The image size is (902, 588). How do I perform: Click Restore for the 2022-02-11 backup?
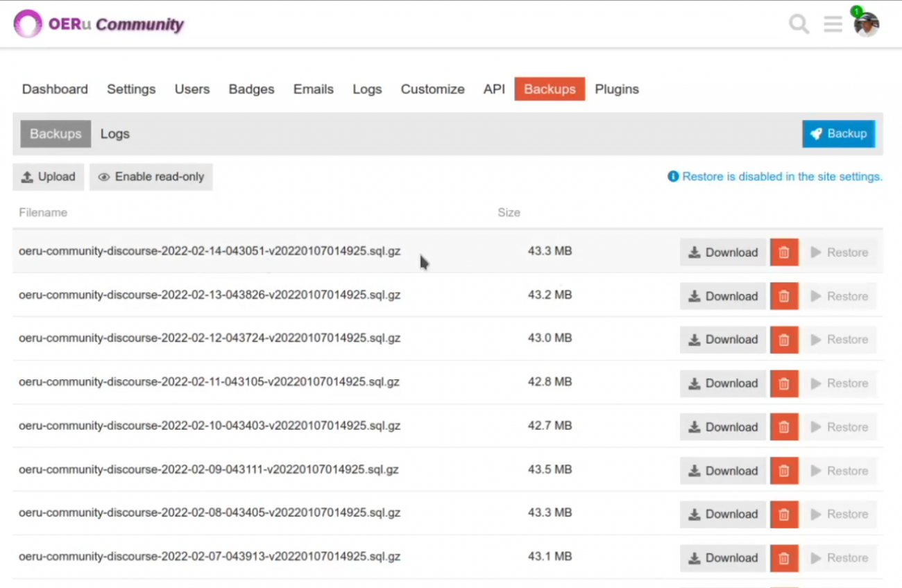[840, 383]
